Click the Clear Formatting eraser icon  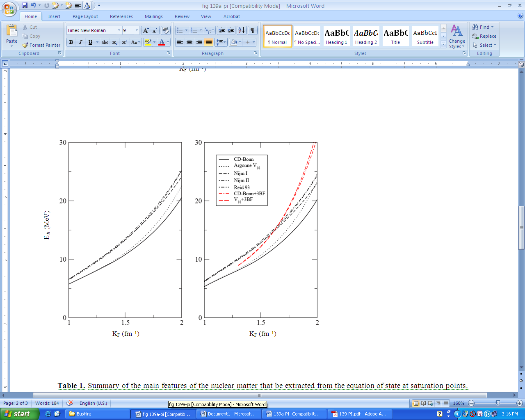coord(166,30)
